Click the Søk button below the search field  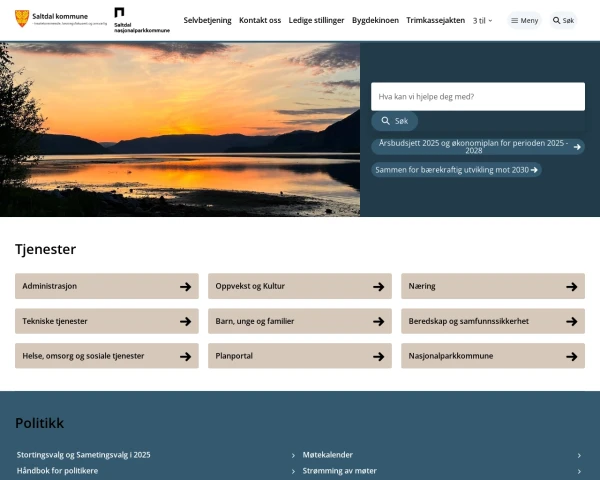click(x=395, y=121)
